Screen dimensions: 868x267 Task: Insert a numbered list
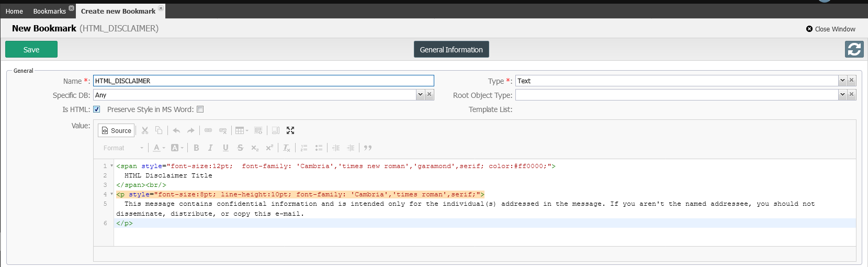(x=304, y=148)
